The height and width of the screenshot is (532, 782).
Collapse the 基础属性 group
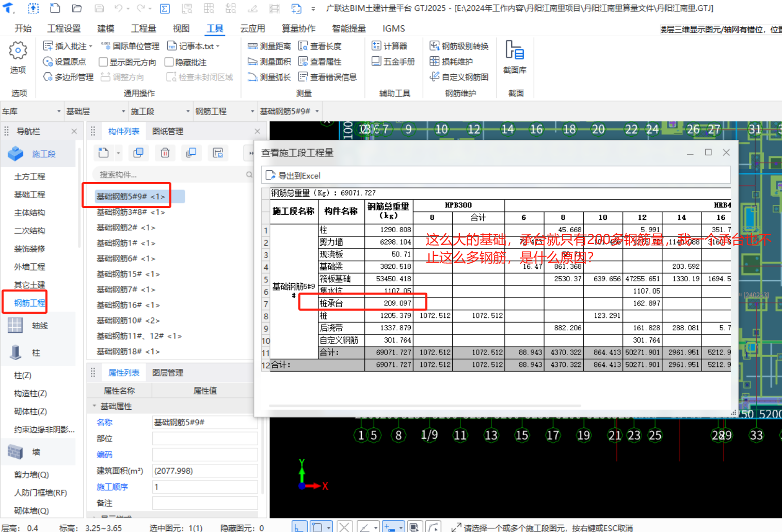pyautogui.click(x=94, y=406)
